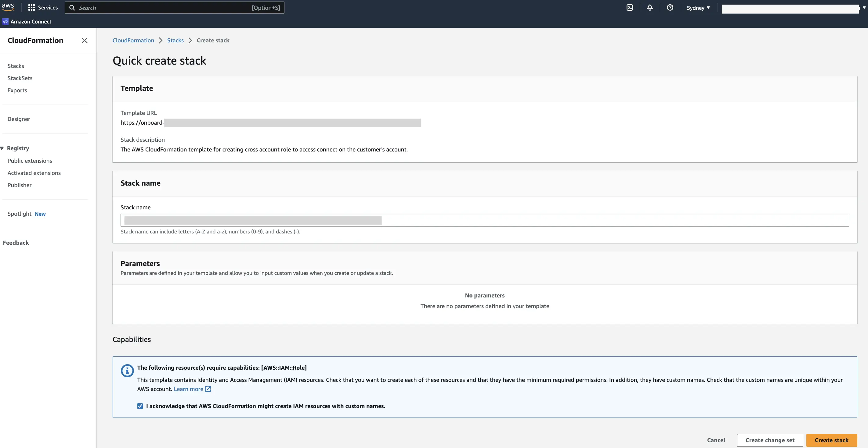Open the help question mark icon
The image size is (868, 448).
(670, 7)
